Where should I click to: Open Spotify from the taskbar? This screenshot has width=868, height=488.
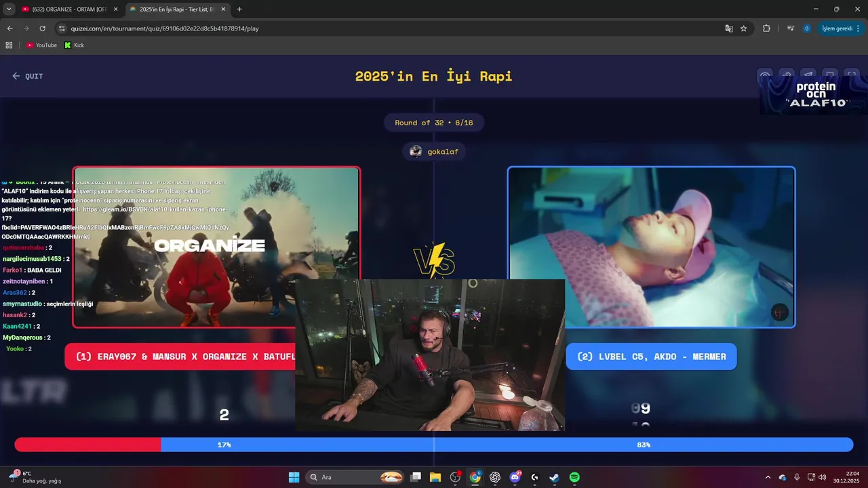[x=574, y=477]
